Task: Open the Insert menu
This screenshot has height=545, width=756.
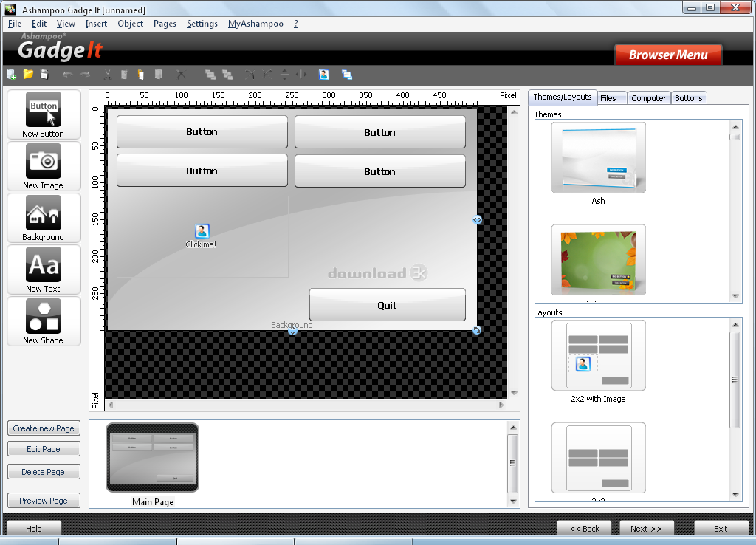Action: [x=96, y=24]
